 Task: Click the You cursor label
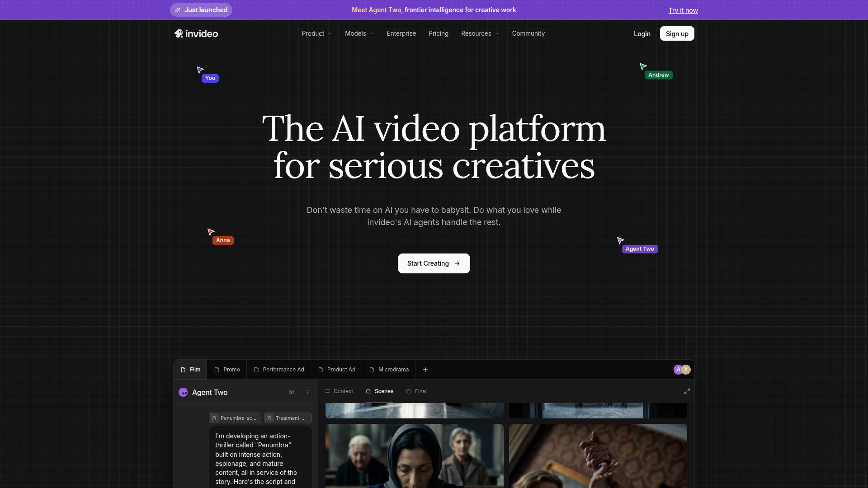click(x=210, y=78)
